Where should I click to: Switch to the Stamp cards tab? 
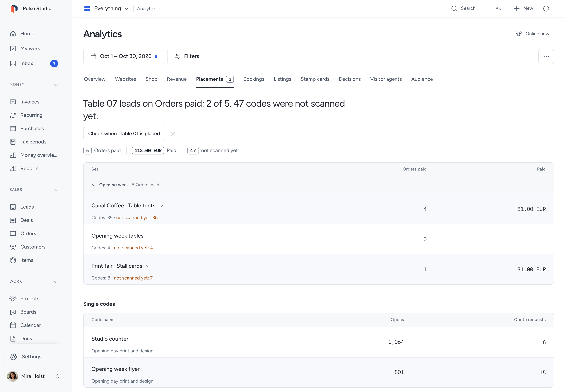(x=315, y=79)
